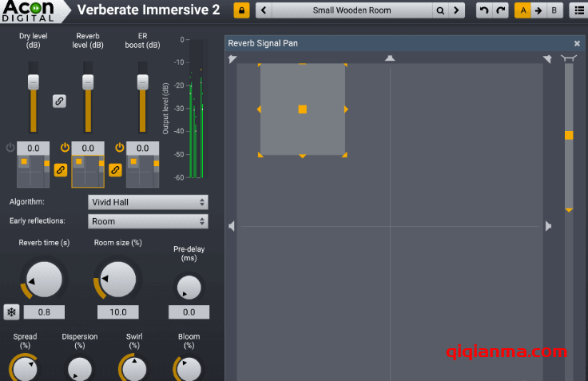588x381 pixels.
Task: Toggle the Reverb level power button
Action: pyautogui.click(x=65, y=148)
